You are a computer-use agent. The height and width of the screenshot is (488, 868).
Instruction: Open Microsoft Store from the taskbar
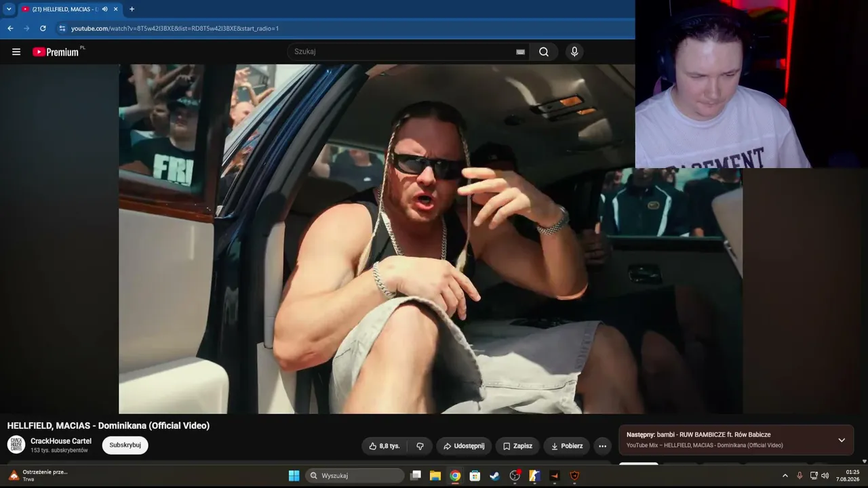[x=475, y=476]
